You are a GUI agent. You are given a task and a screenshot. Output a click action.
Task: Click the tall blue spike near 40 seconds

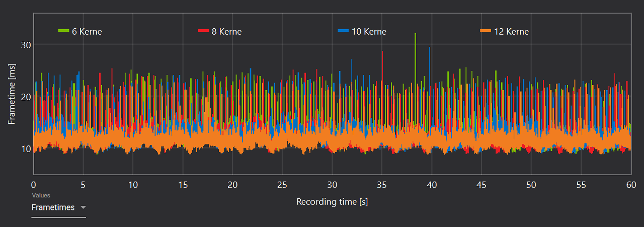[429, 68]
